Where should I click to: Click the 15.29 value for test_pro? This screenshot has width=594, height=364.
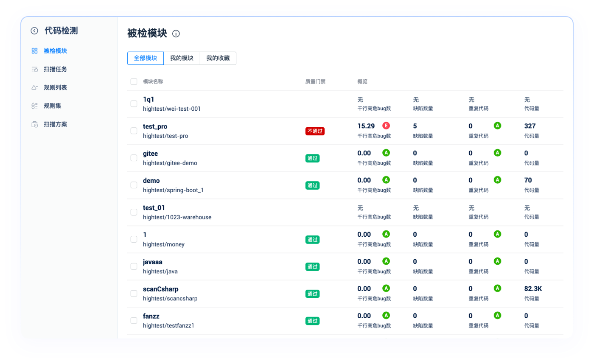tap(366, 126)
